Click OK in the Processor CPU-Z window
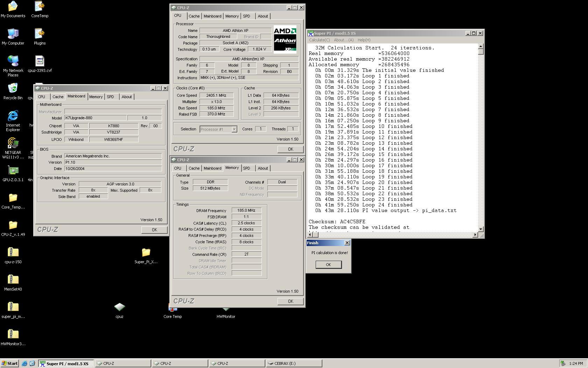The width and height of the screenshot is (588, 368). click(x=290, y=149)
